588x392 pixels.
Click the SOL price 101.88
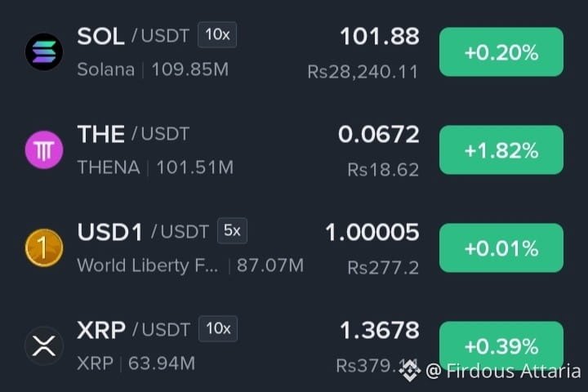tap(380, 37)
